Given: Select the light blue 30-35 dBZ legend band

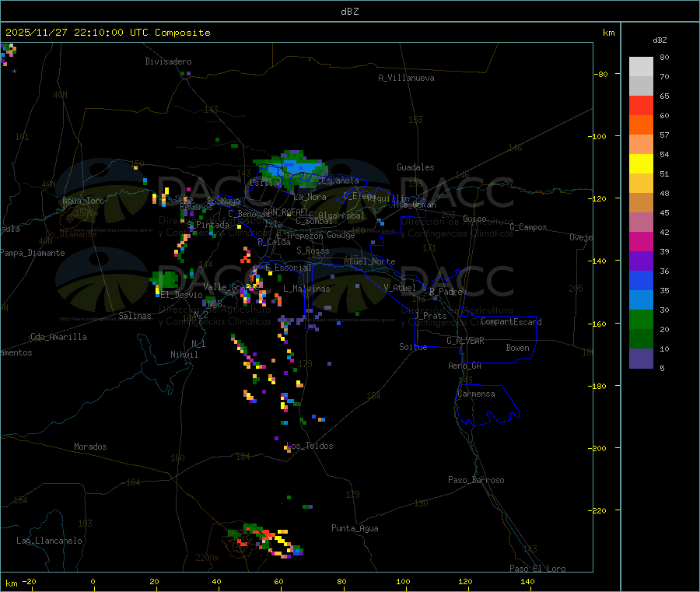Looking at the screenshot, I should (641, 300).
